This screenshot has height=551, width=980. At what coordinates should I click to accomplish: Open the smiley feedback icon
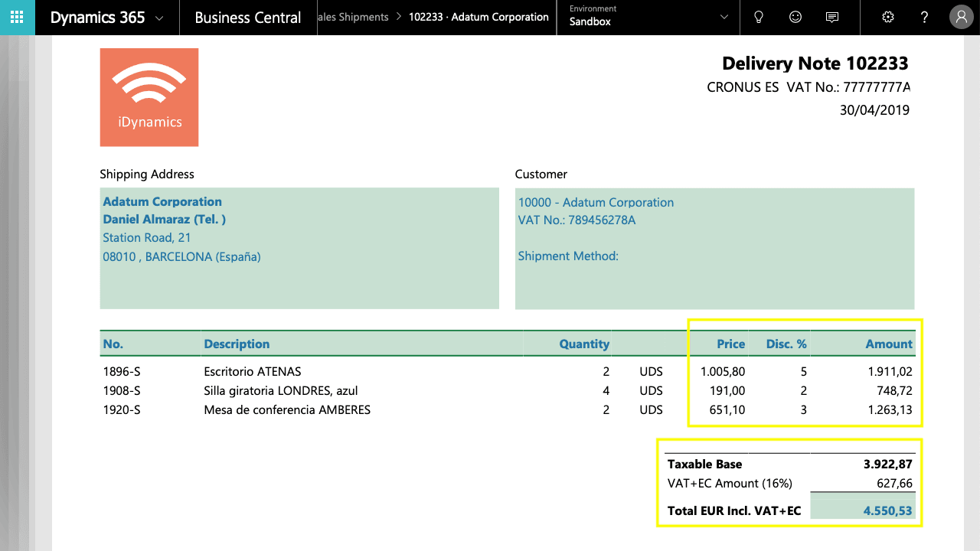(795, 17)
